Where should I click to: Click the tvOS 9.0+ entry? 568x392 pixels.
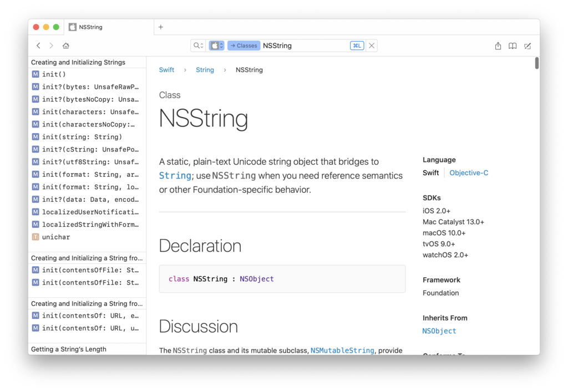pyautogui.click(x=439, y=244)
